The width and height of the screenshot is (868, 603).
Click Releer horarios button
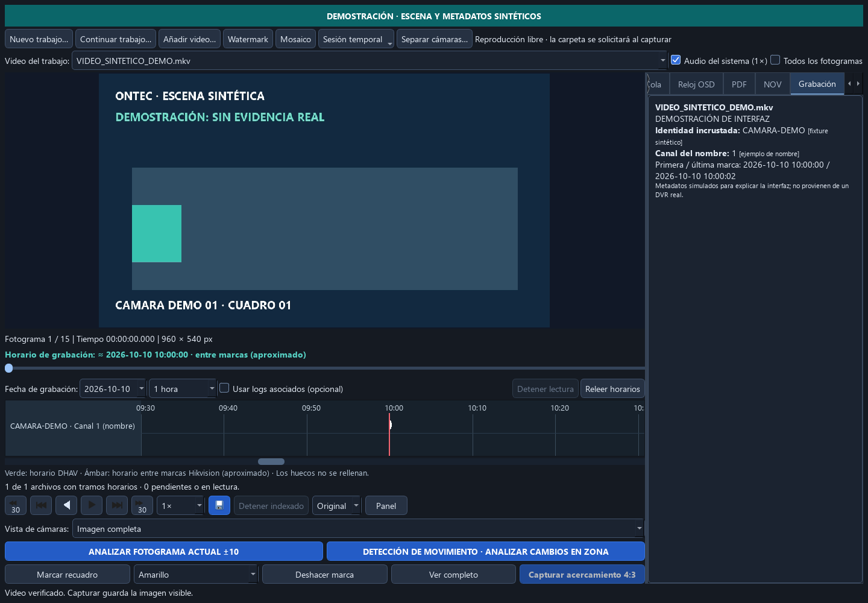tap(612, 388)
